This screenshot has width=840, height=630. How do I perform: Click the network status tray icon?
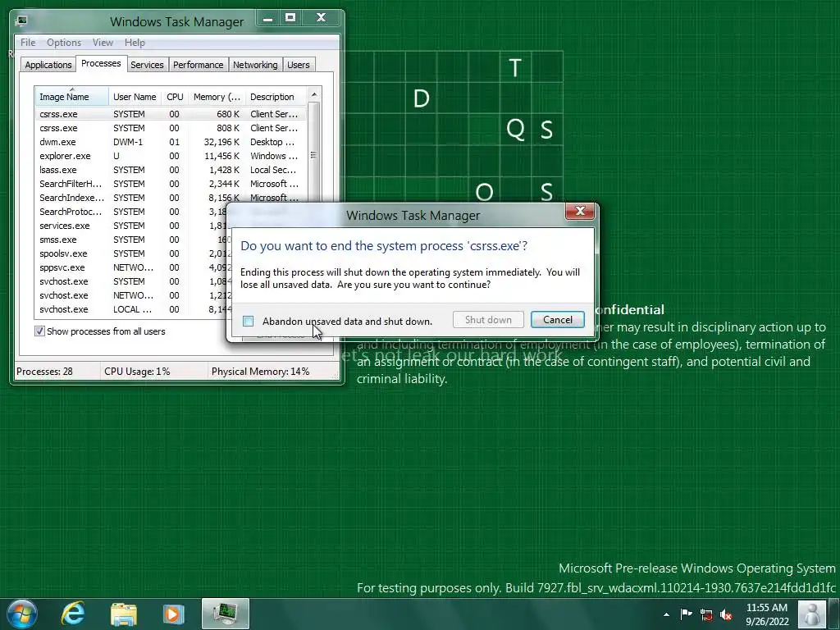pyautogui.click(x=706, y=614)
